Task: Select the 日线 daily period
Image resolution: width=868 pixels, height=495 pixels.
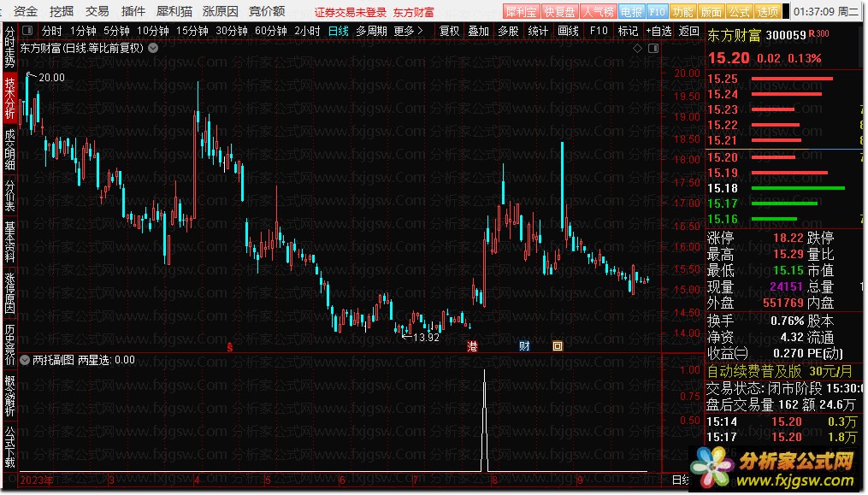Action: pos(339,31)
